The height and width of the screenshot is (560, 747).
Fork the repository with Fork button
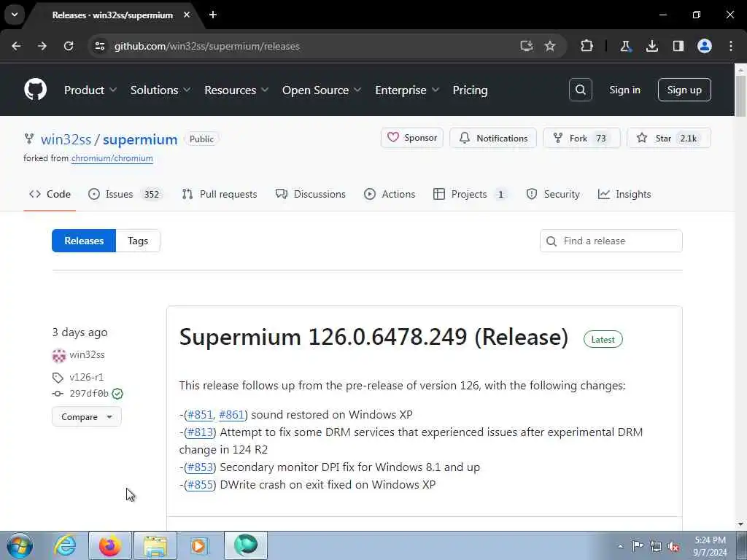click(581, 138)
